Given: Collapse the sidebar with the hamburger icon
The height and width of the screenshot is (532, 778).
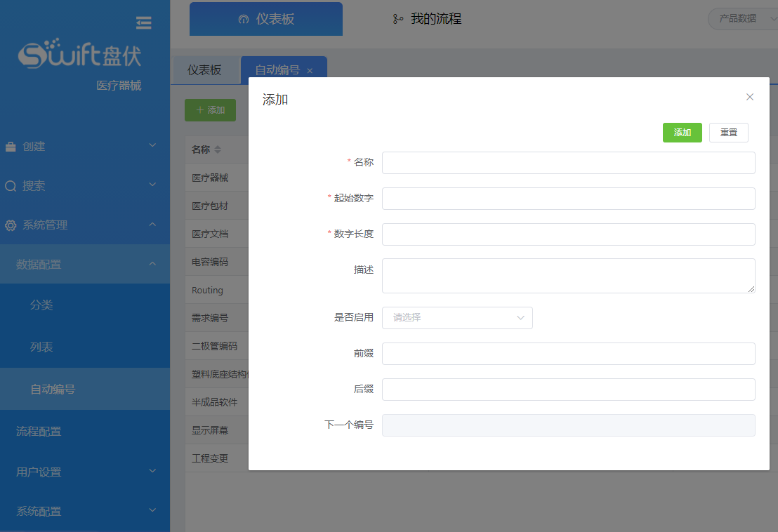Looking at the screenshot, I should point(143,22).
